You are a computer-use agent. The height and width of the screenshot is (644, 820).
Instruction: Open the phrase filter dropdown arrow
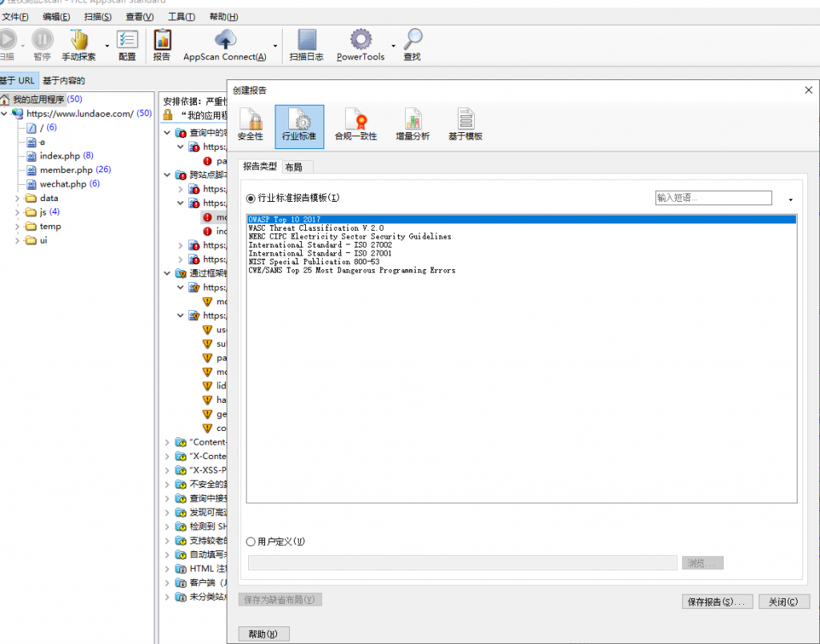click(x=790, y=199)
